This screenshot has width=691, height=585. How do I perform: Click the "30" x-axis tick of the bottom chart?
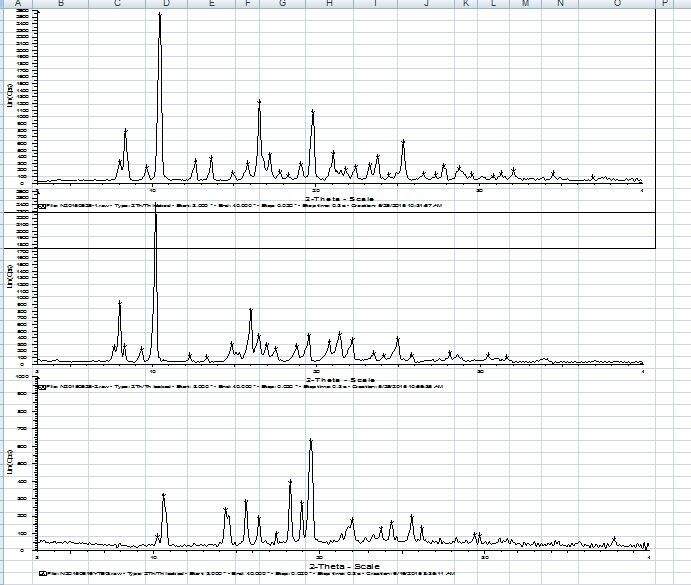[485, 558]
